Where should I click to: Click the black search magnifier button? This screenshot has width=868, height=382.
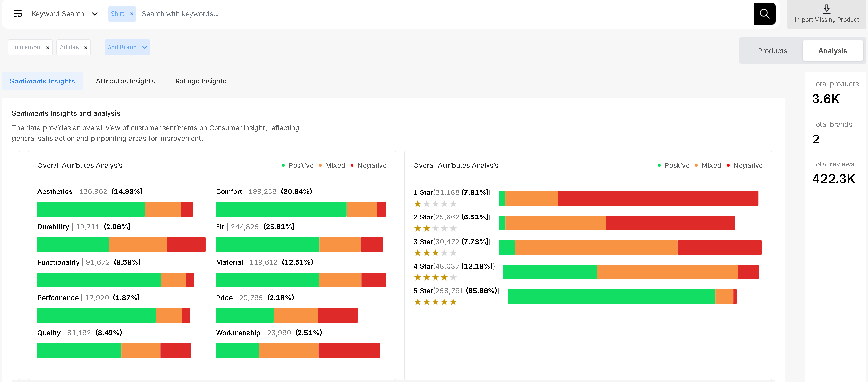pyautogui.click(x=764, y=14)
